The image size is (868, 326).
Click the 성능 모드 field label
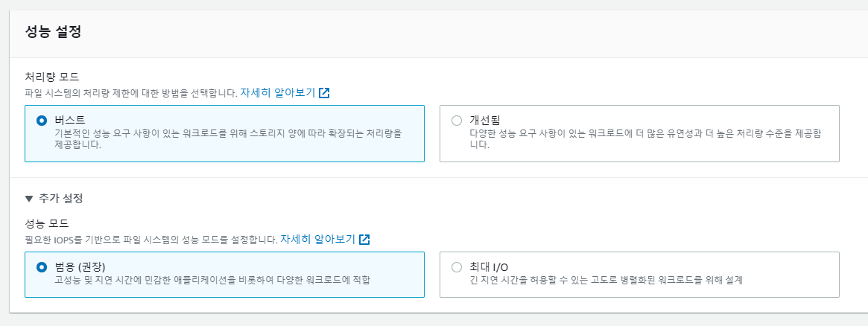[x=47, y=224]
